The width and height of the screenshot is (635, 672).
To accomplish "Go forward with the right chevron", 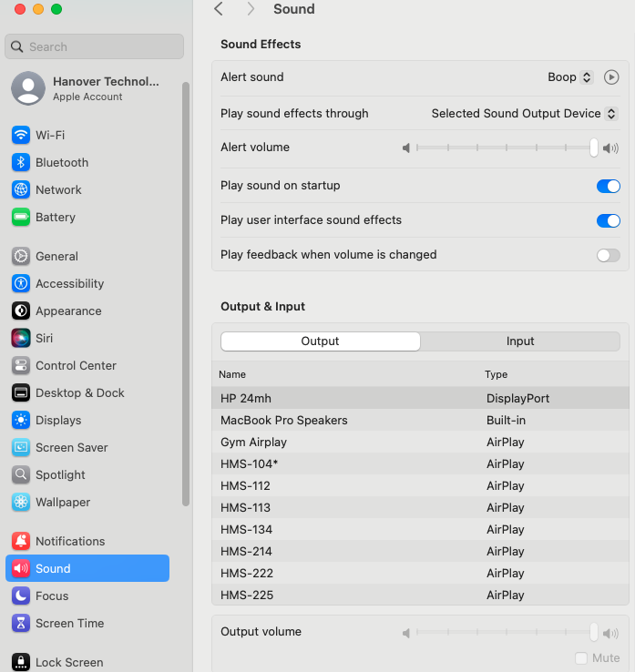I will 251,8.
